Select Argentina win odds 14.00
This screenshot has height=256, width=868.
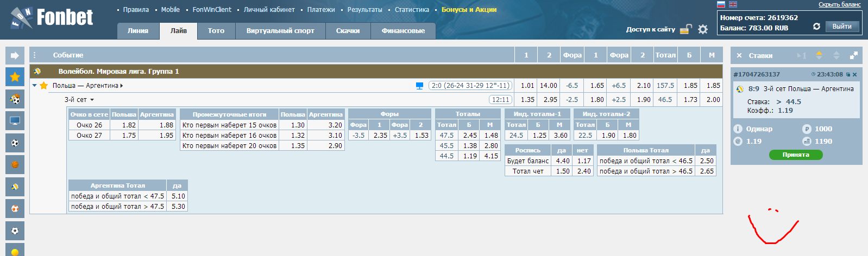(x=549, y=86)
